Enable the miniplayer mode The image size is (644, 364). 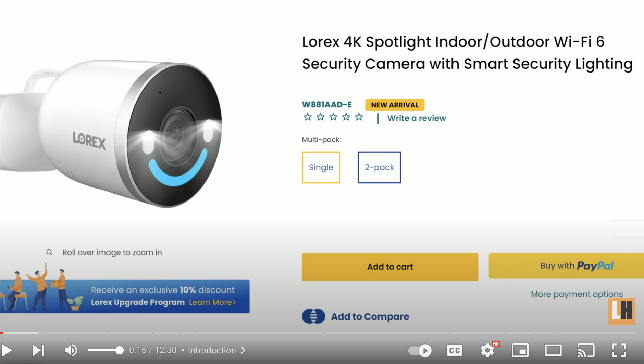[520, 350]
